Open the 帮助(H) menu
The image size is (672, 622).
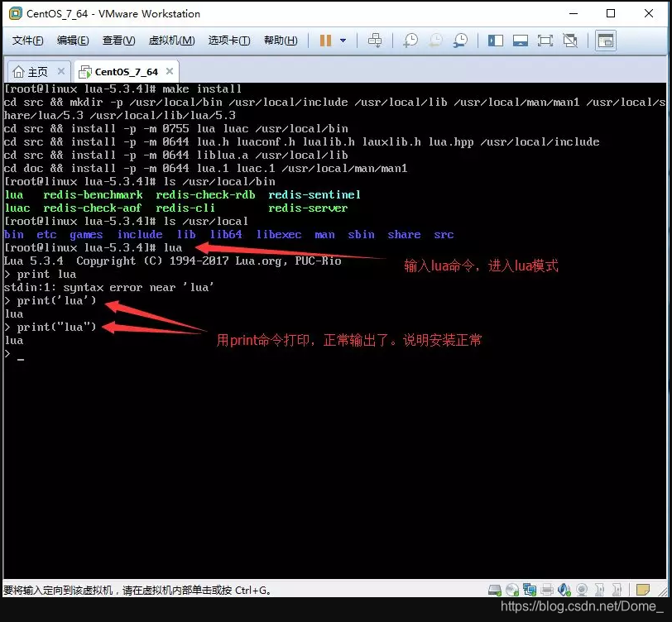click(x=281, y=41)
